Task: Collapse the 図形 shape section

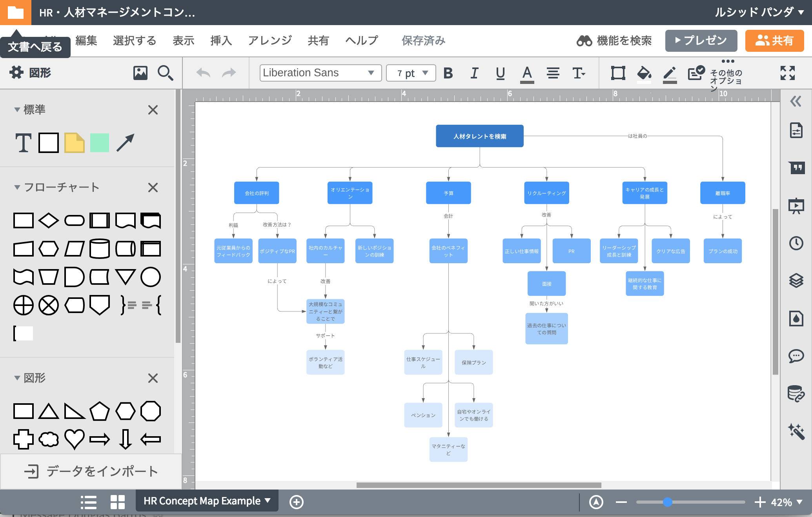Action: click(17, 378)
